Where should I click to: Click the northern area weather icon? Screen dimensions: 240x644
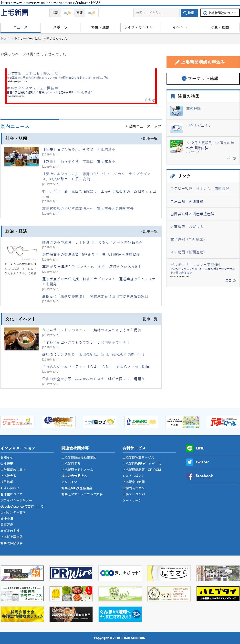[67, 13]
